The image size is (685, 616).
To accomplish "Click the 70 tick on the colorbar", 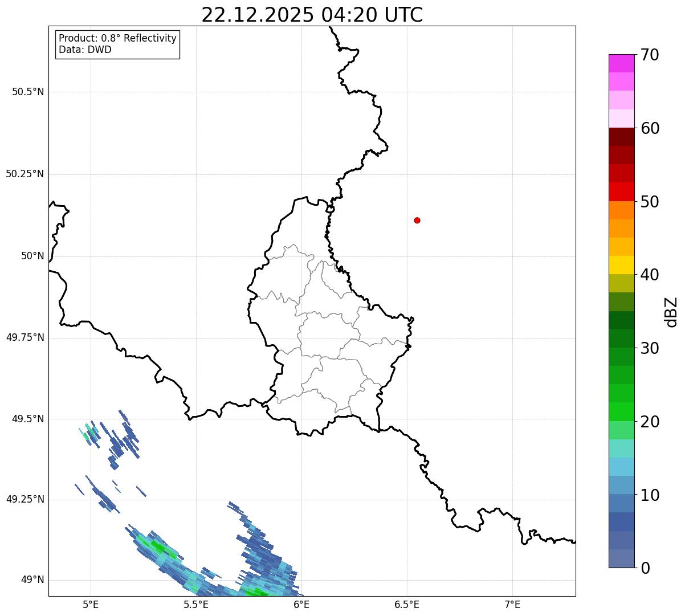I will click(x=650, y=55).
